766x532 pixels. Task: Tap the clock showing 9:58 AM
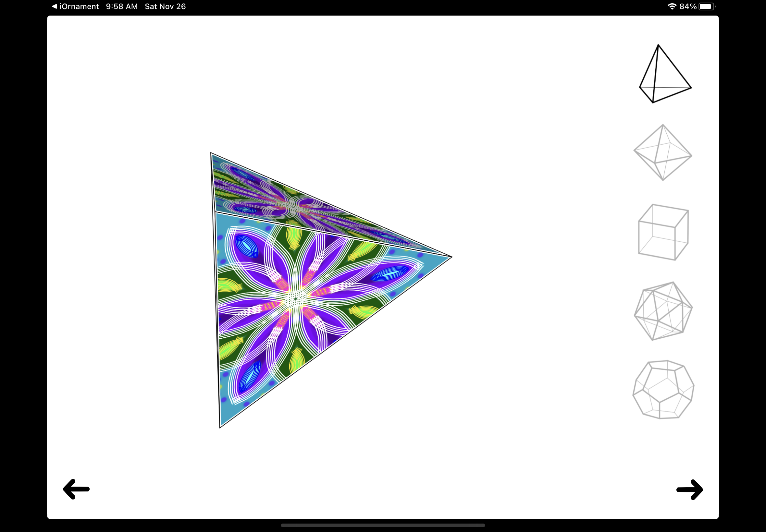click(x=121, y=6)
